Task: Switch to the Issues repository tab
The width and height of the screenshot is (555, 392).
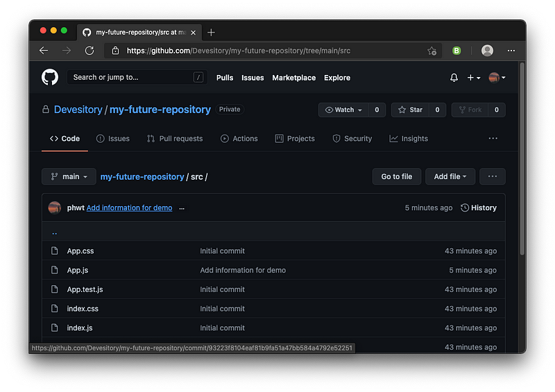Action: point(113,139)
